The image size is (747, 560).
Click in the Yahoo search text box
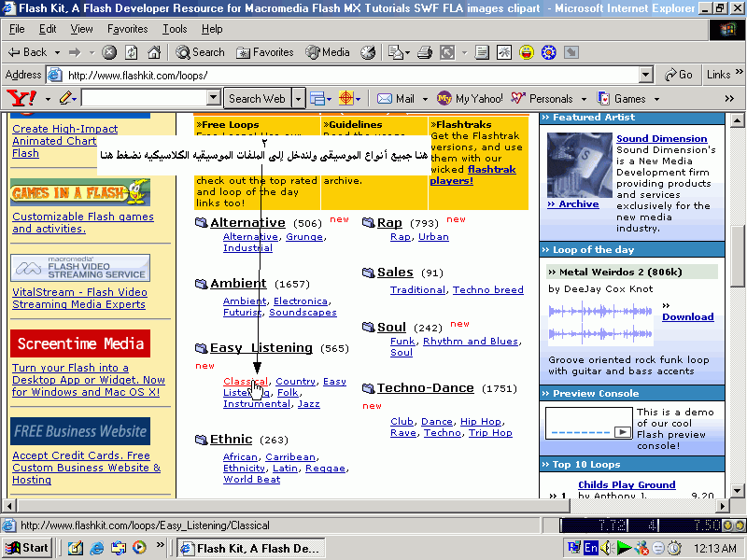145,98
